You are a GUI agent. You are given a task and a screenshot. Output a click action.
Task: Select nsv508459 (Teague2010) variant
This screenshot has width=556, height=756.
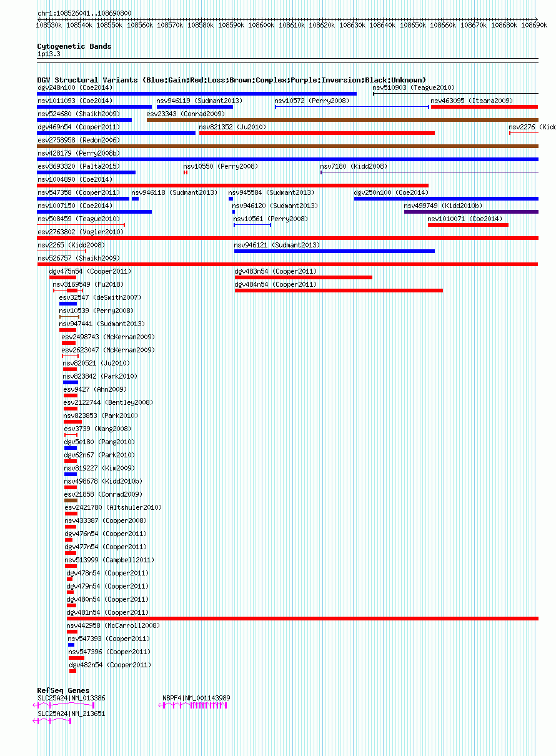(78, 219)
